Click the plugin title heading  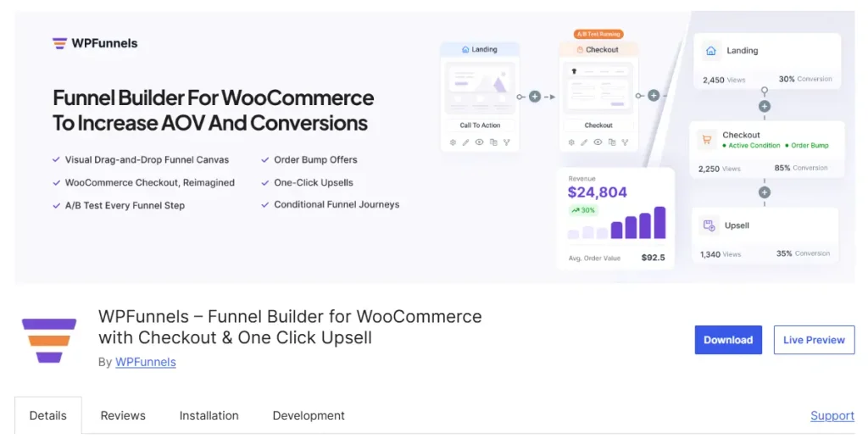tap(290, 326)
